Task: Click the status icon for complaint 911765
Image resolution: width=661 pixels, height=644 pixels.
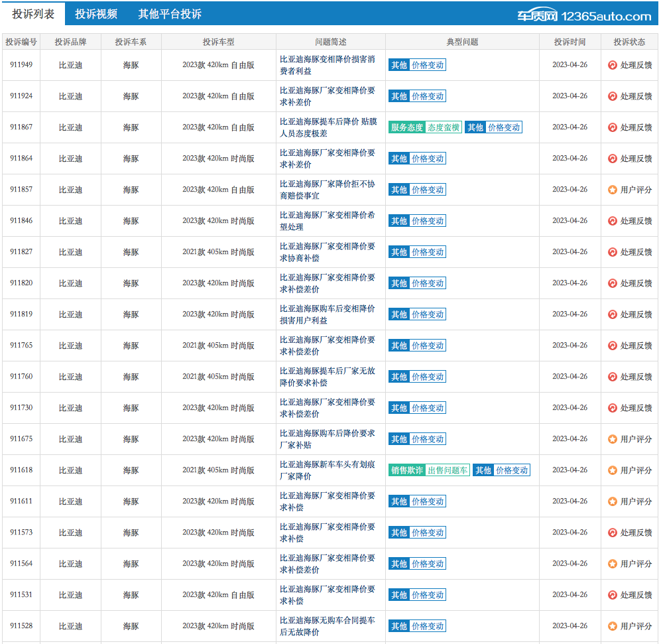Action: click(613, 346)
